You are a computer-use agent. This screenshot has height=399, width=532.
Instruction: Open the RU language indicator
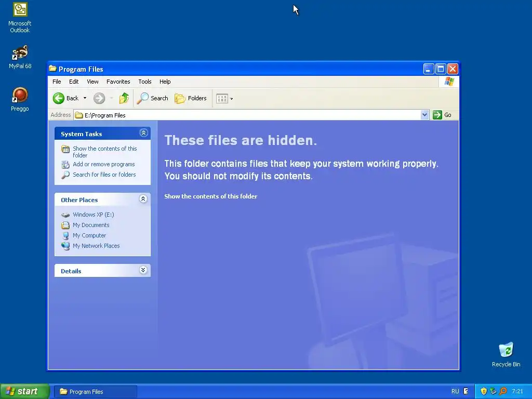click(455, 391)
